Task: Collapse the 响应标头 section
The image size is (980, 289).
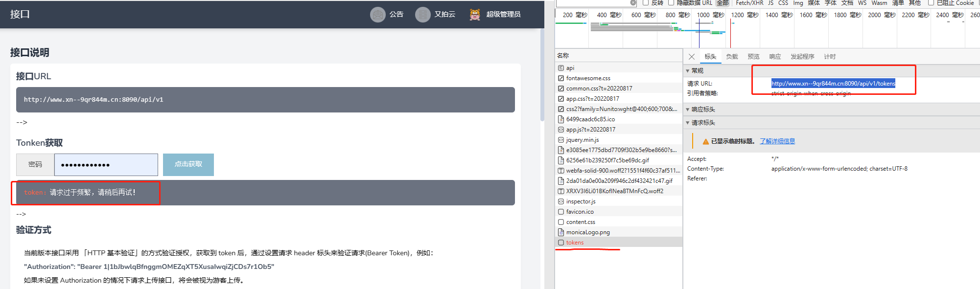Action: coord(688,110)
